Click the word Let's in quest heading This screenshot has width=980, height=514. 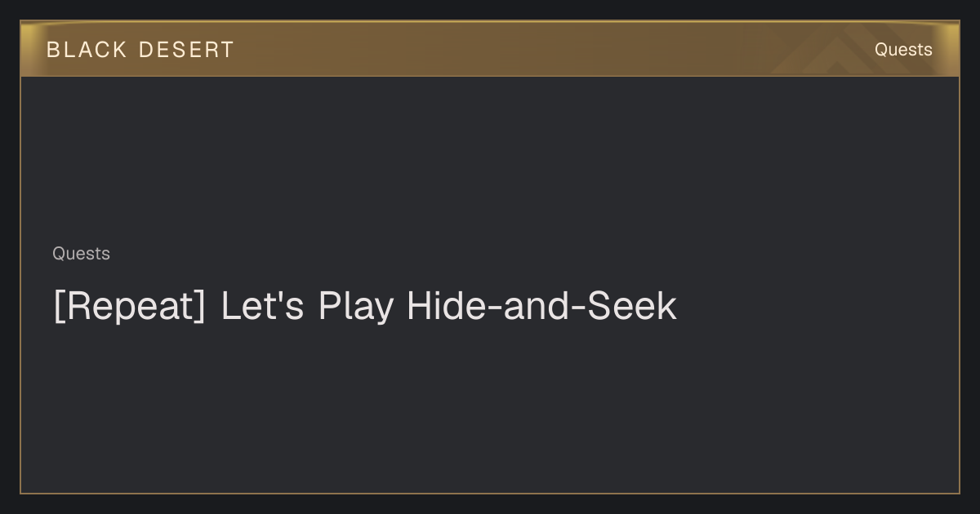click(262, 306)
